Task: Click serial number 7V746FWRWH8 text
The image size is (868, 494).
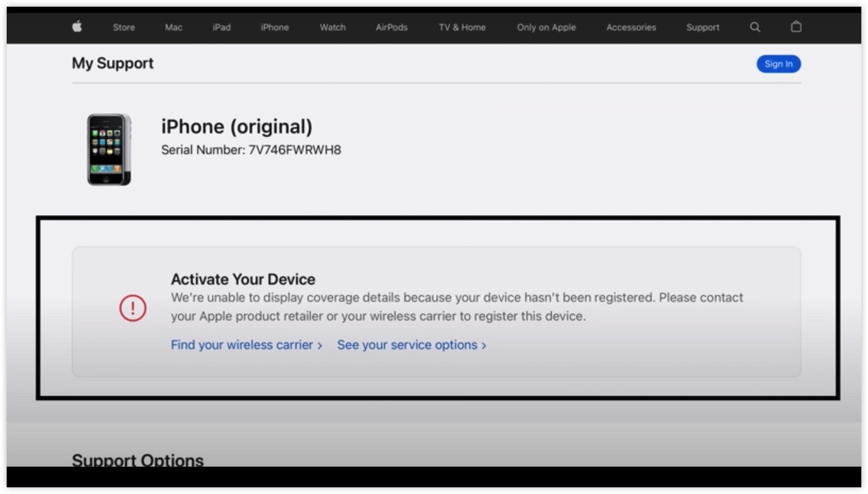Action: pyautogui.click(x=294, y=150)
